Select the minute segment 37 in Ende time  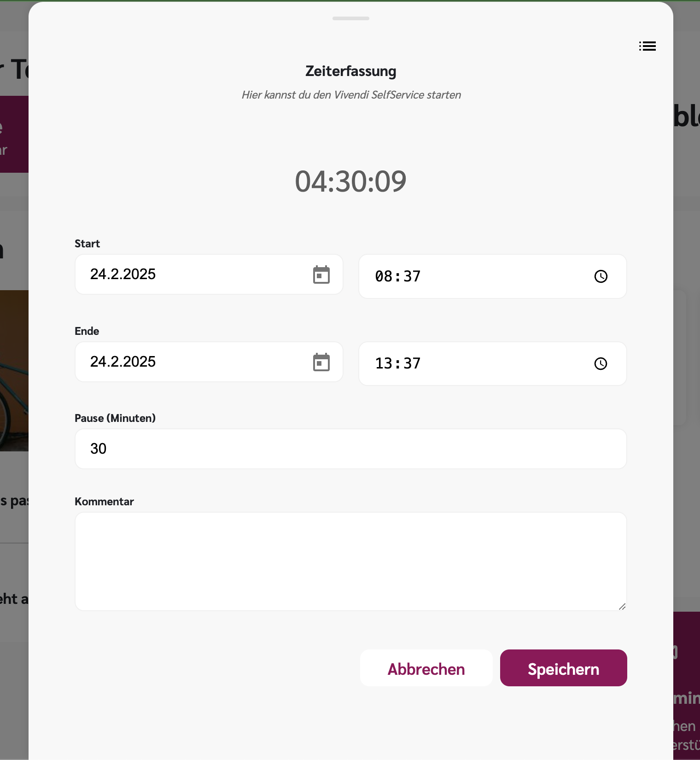tap(412, 364)
